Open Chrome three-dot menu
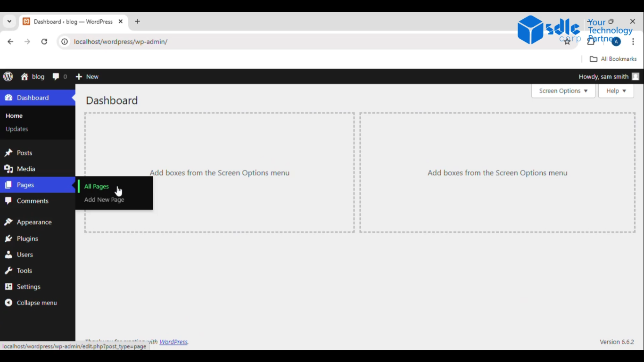 click(633, 41)
